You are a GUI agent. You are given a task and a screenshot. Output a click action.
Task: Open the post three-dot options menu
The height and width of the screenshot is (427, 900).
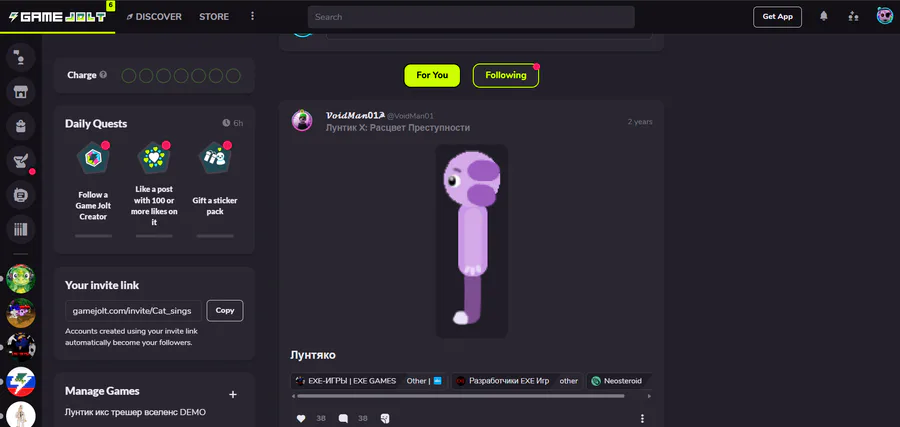coord(642,418)
